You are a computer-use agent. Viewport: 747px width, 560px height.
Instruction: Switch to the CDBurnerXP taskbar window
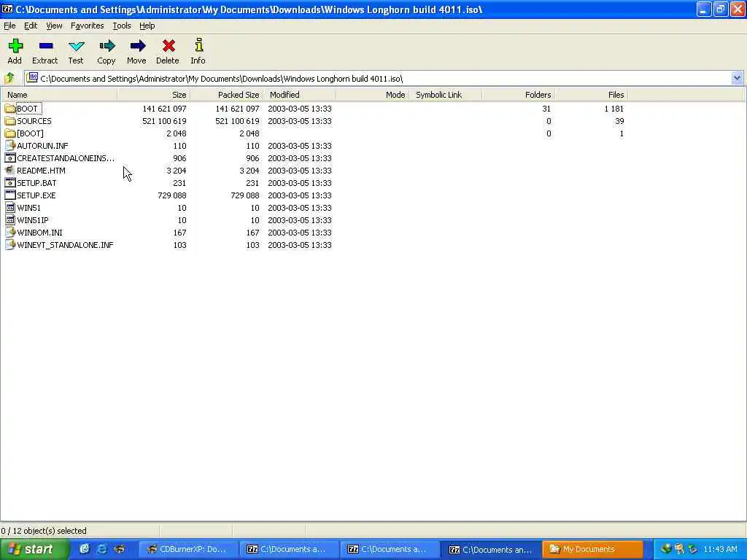(187, 549)
